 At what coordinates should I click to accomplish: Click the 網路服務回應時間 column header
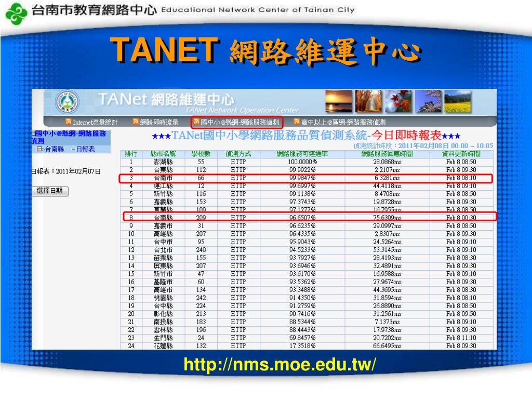387,154
